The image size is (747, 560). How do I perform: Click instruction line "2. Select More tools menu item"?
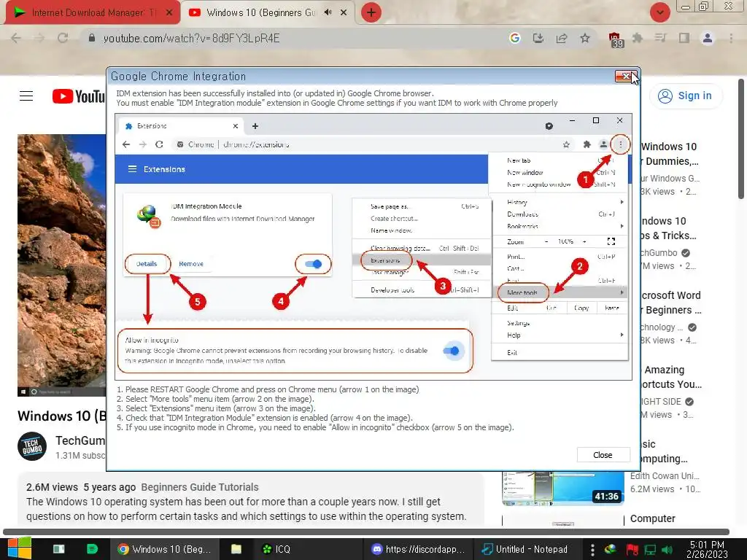pyautogui.click(x=215, y=399)
